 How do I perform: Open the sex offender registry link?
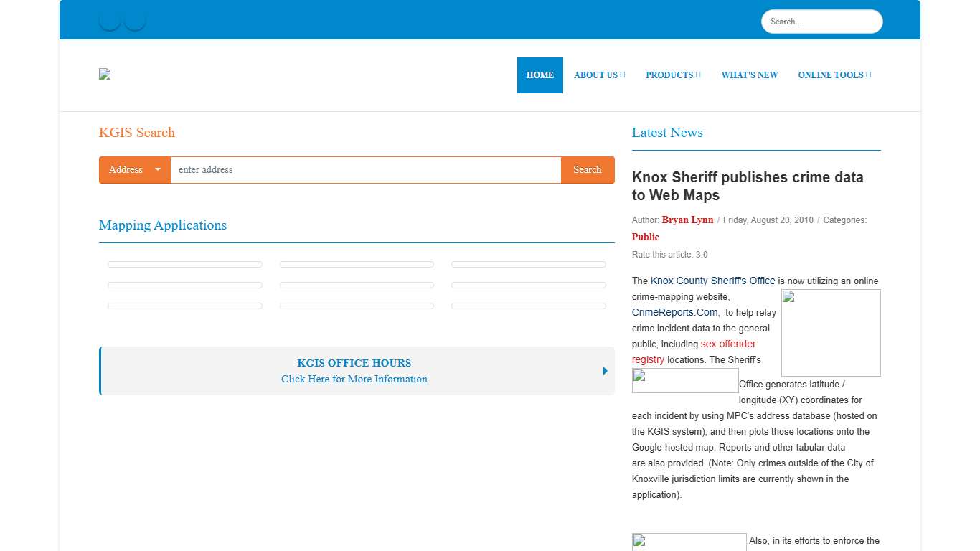729,344
